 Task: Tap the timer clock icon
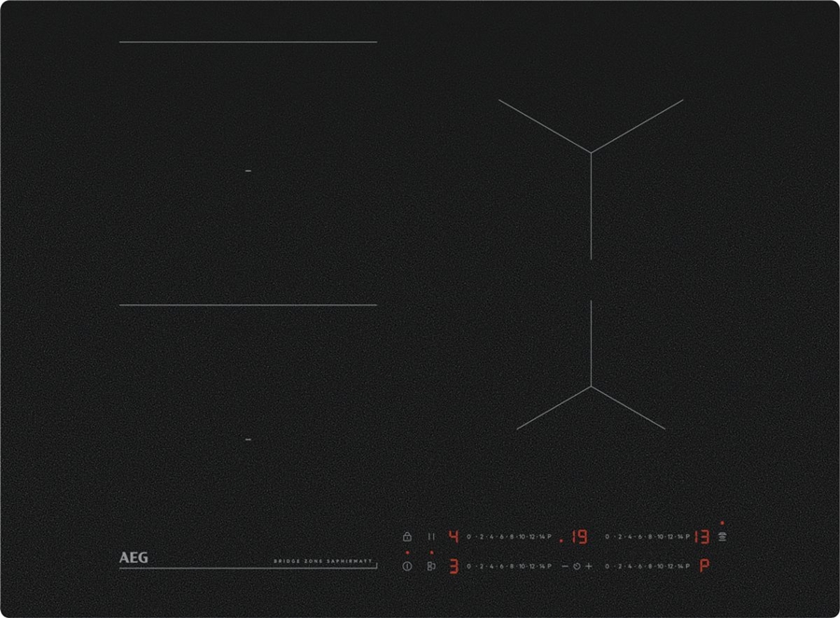(577, 566)
